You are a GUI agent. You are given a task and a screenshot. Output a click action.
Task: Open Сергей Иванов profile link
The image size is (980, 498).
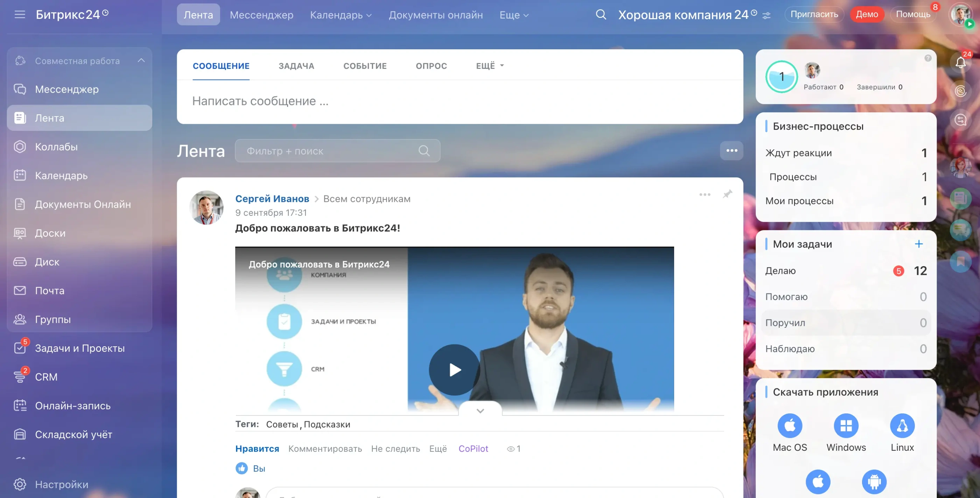tap(272, 198)
